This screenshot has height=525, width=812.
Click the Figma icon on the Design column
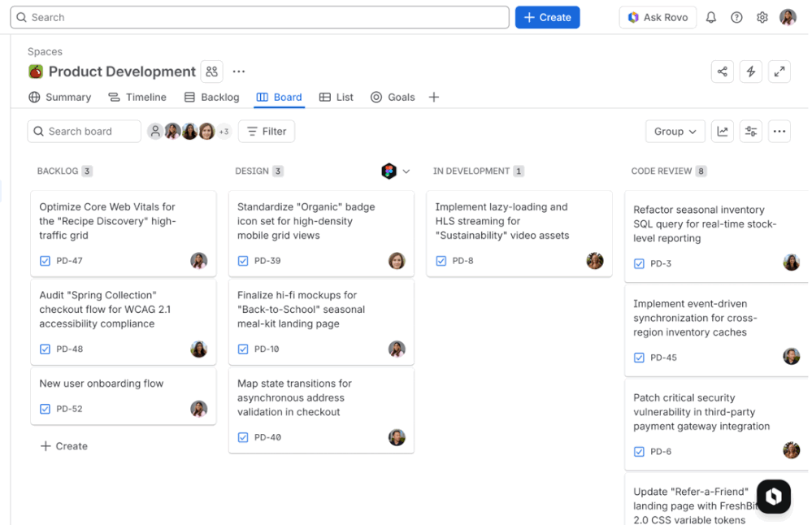(x=388, y=171)
